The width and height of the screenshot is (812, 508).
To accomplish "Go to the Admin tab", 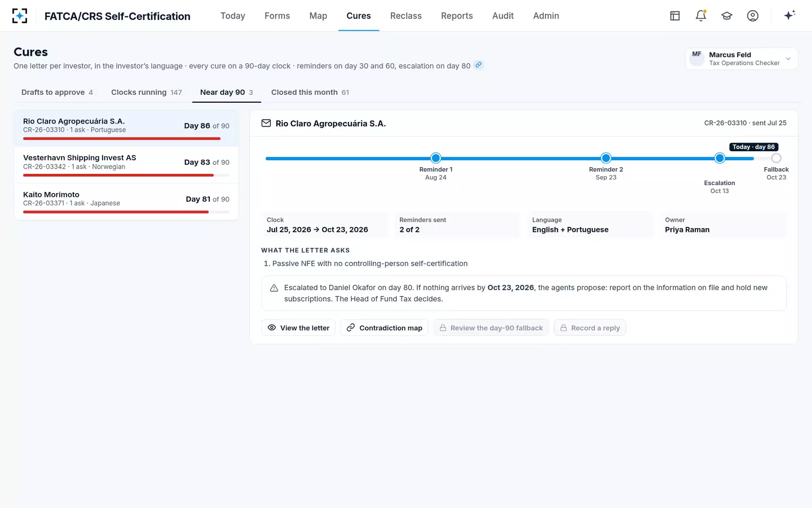I will 546,16.
